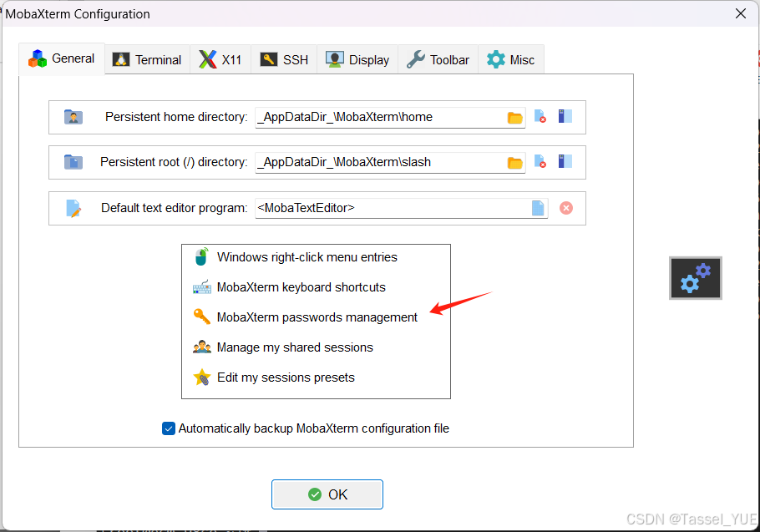Click blue panel icon in root directory row
This screenshot has height=532, width=760.
(565, 161)
